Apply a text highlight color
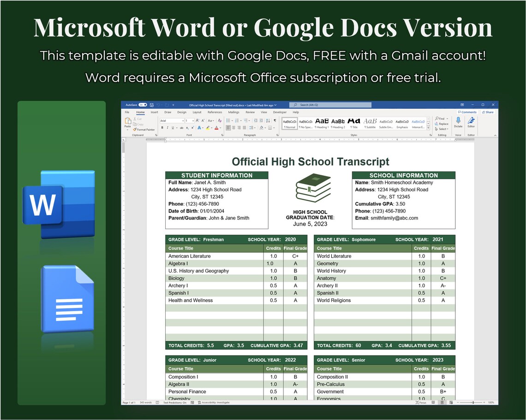Screen dimensions: 526x420 [x=207, y=128]
